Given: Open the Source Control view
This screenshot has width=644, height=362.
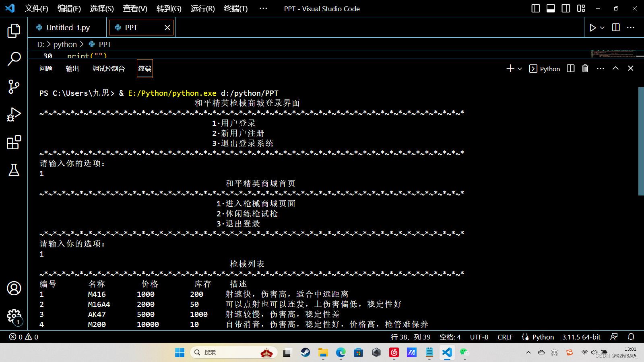Looking at the screenshot, I should 14,86.
